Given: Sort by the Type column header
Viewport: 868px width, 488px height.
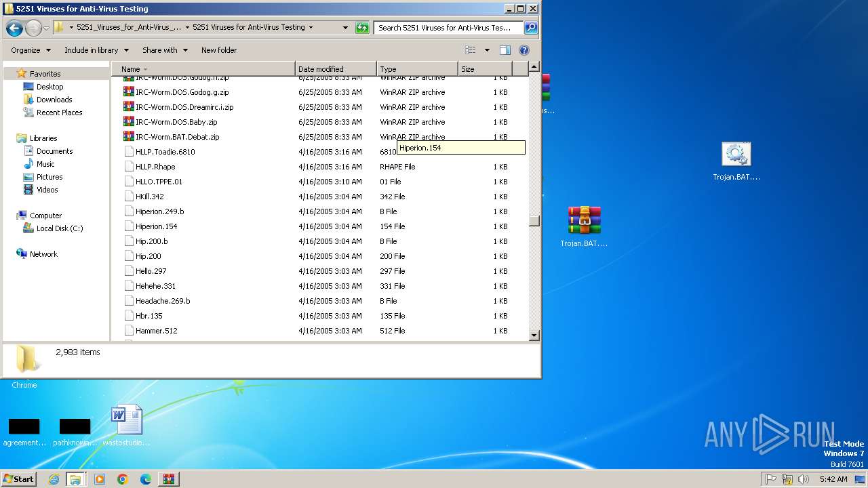Looking at the screenshot, I should [x=417, y=69].
